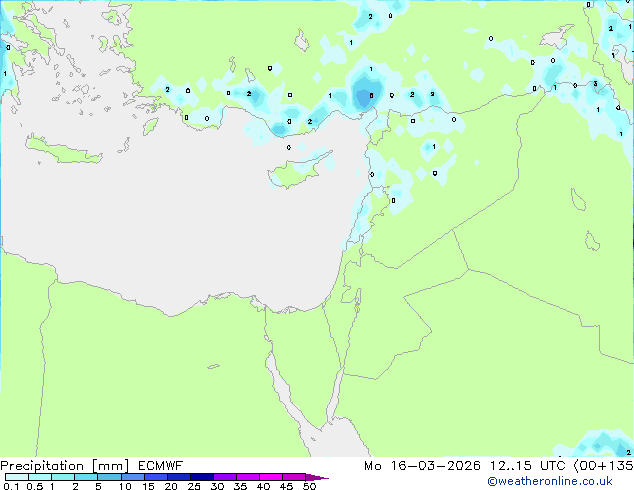Click the "(00+135" forecast offset text
Screen dimensions: 634x490
(x=603, y=466)
